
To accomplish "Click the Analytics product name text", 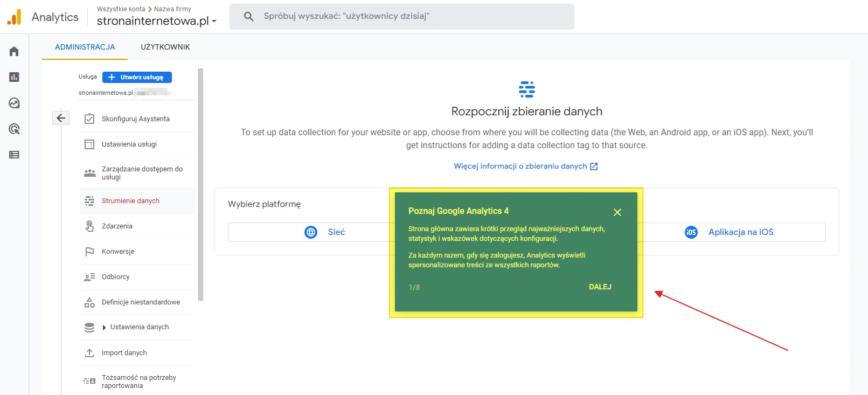I will coord(55,17).
